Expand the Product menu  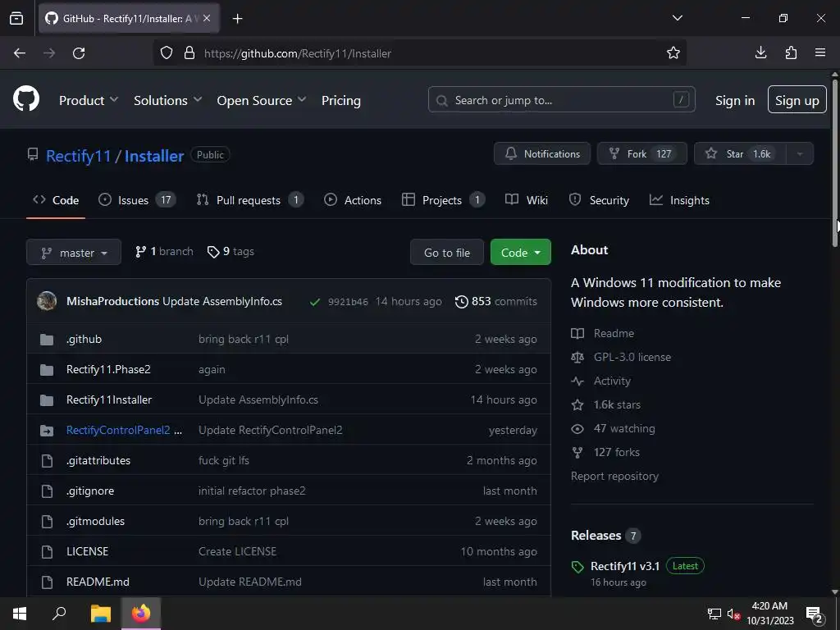click(89, 100)
